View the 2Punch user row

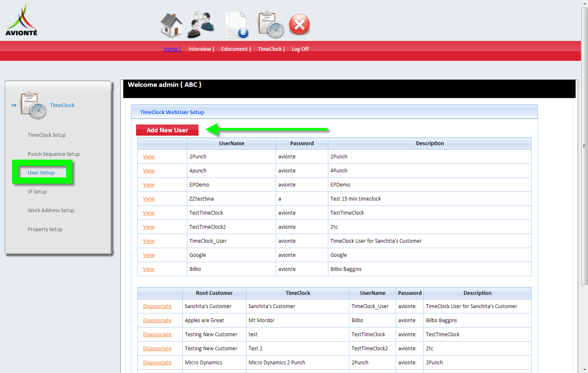pos(149,157)
